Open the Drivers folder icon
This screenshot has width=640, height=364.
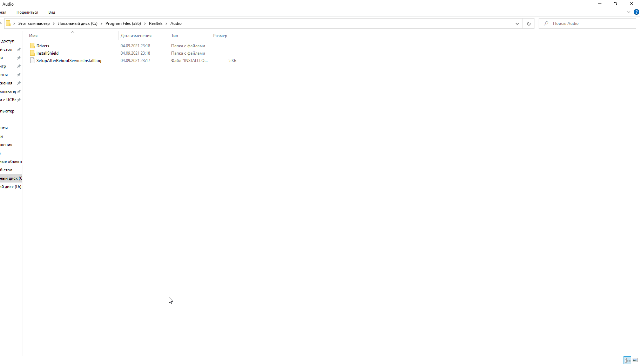32,46
